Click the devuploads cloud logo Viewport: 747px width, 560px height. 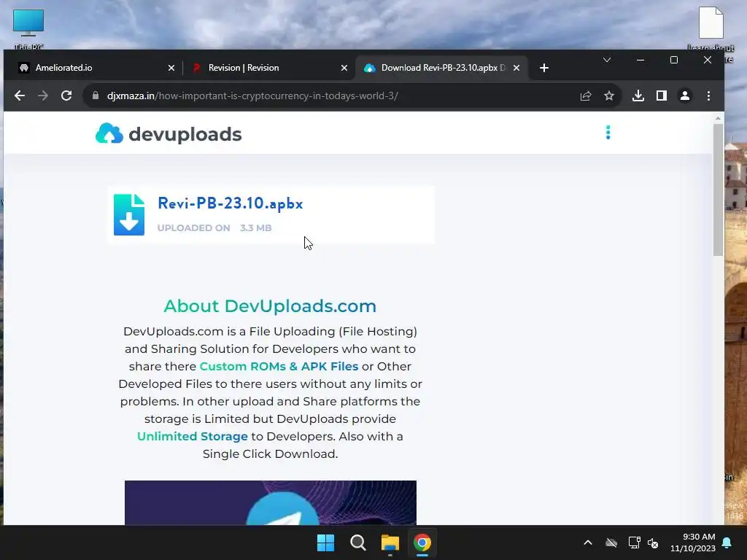click(109, 133)
